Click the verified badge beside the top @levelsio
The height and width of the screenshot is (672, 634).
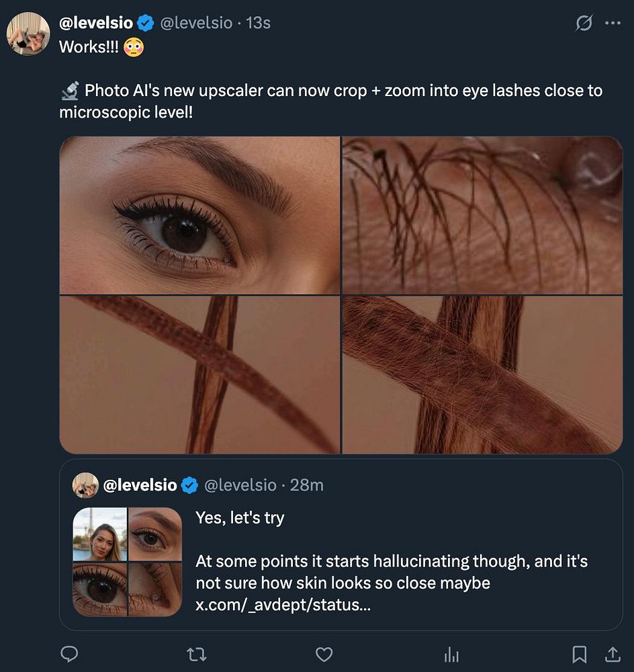(x=146, y=23)
